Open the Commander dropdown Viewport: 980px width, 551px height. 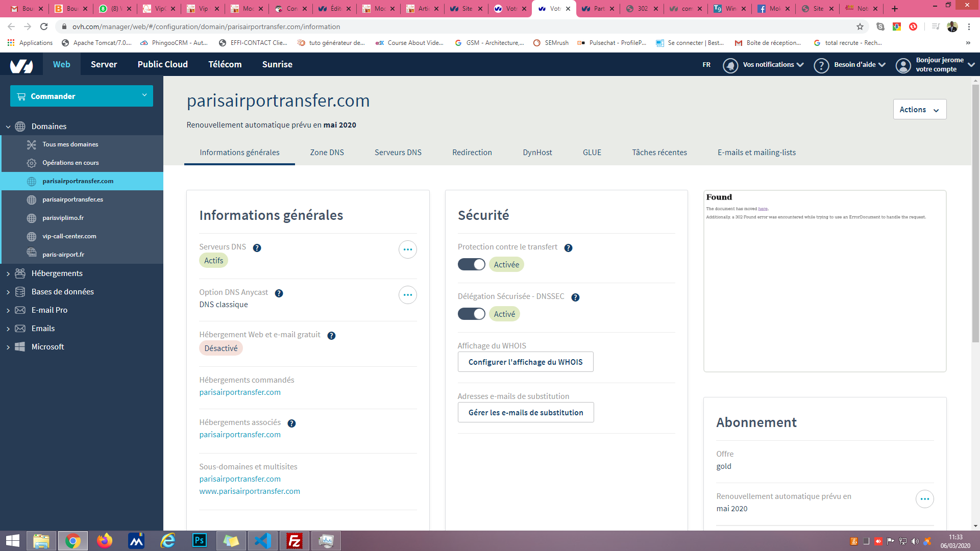(x=82, y=96)
